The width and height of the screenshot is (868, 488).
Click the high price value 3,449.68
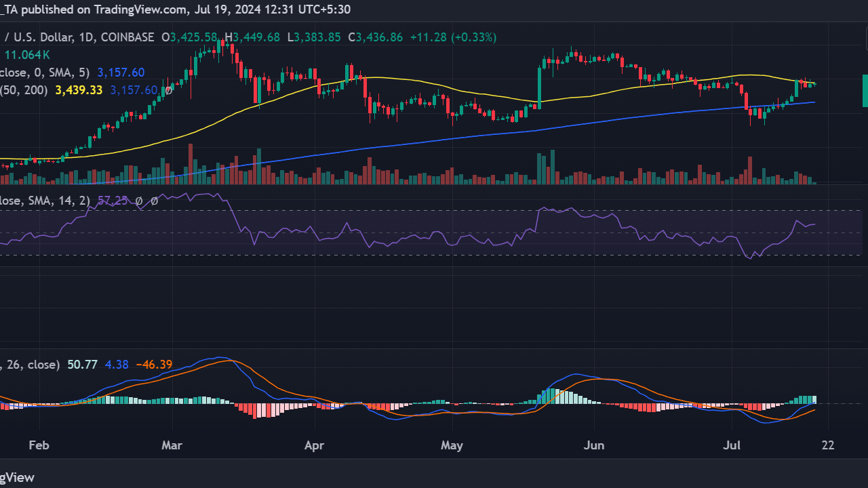256,37
